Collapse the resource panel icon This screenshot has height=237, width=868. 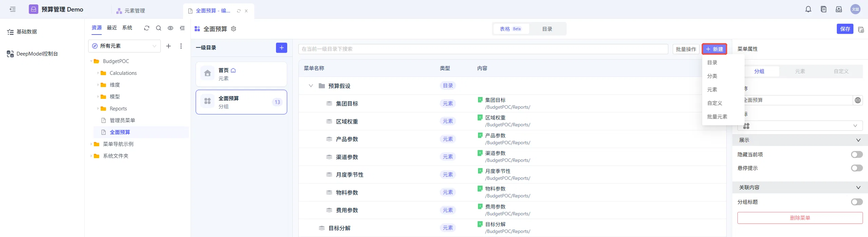pyautogui.click(x=182, y=28)
